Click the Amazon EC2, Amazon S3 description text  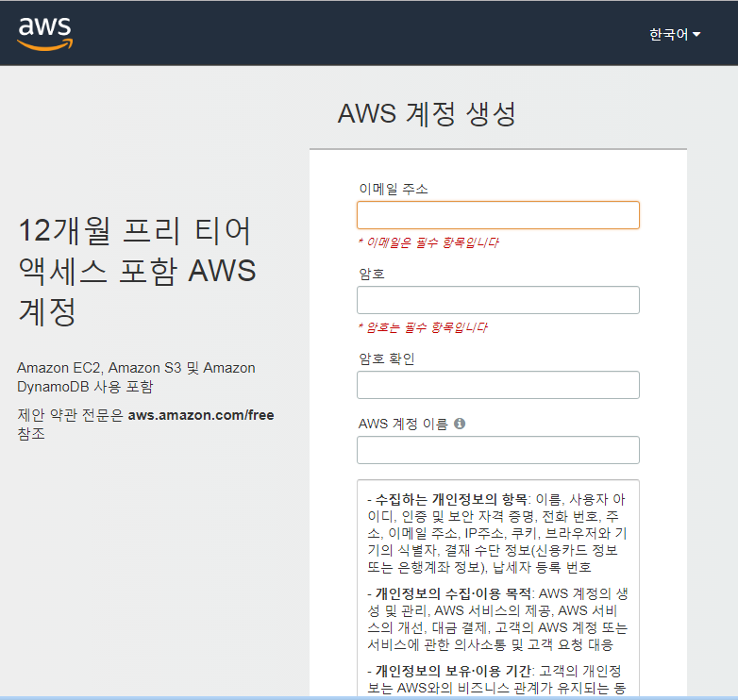click(x=136, y=376)
